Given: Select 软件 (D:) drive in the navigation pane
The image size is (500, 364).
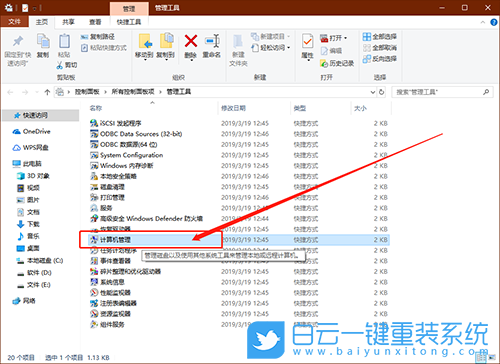Looking at the screenshot, I should [35, 272].
